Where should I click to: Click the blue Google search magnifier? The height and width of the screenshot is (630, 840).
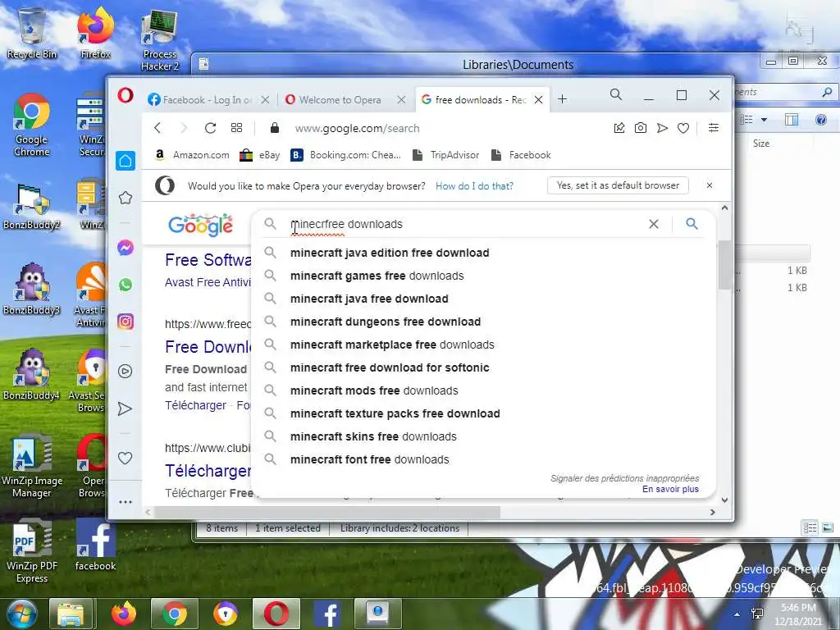coord(692,223)
